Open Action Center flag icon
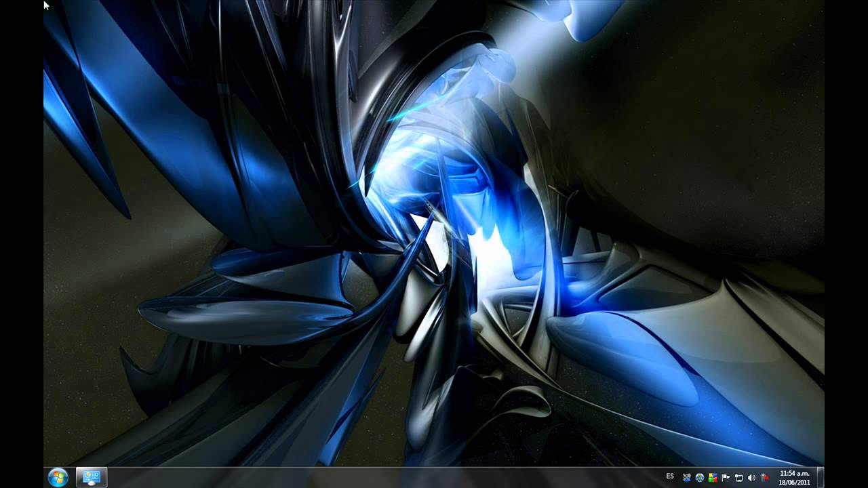Screen dimensions: 868x488 click(726, 478)
